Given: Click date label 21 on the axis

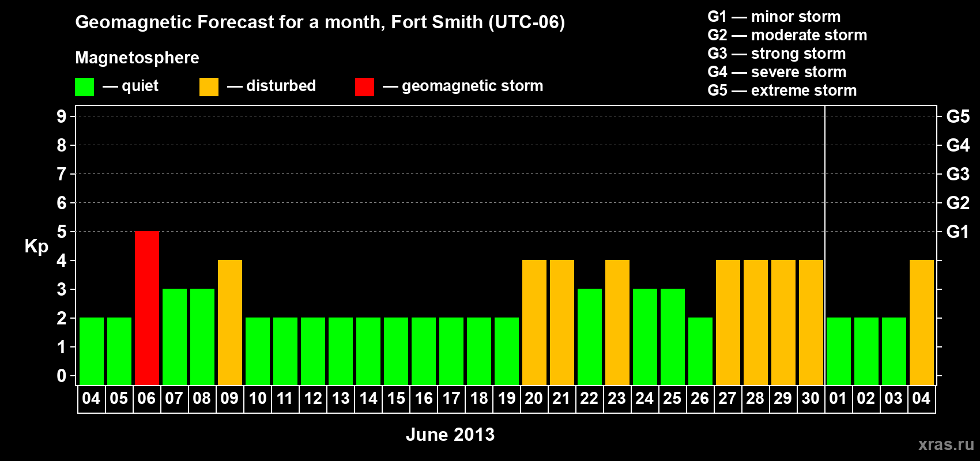Looking at the screenshot, I should point(561,398).
